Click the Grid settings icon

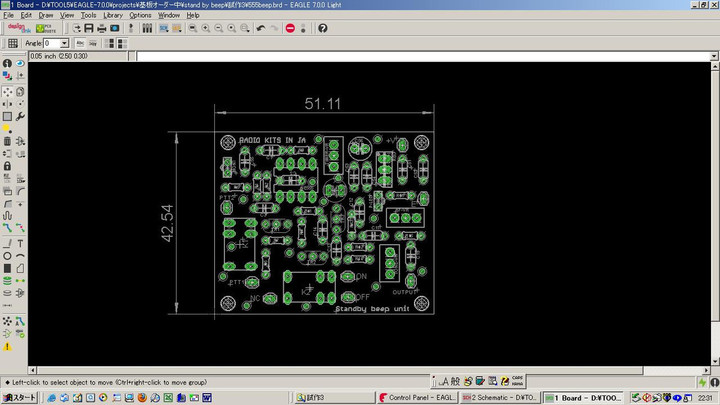click(13, 43)
